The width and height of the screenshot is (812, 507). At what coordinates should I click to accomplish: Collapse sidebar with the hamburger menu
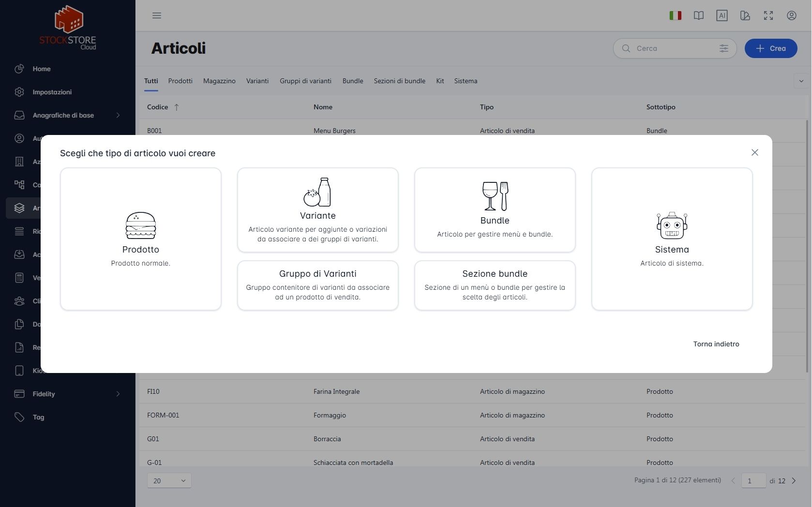pyautogui.click(x=157, y=15)
